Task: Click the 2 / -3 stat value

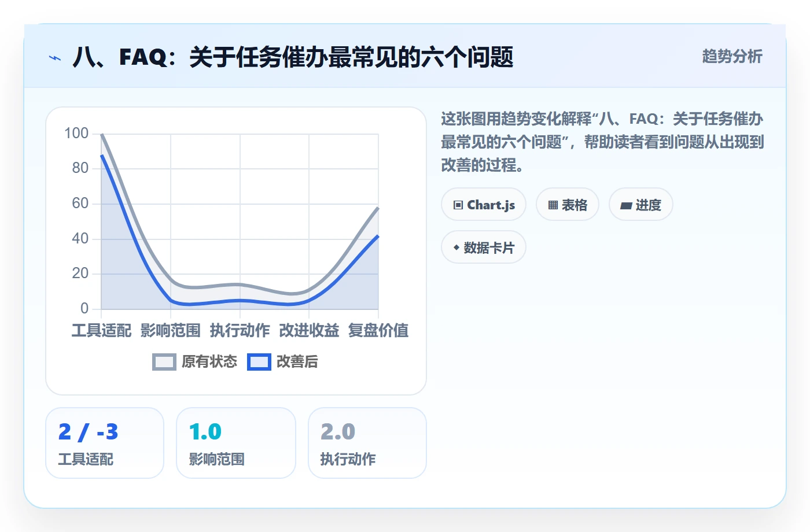Action: pyautogui.click(x=88, y=432)
